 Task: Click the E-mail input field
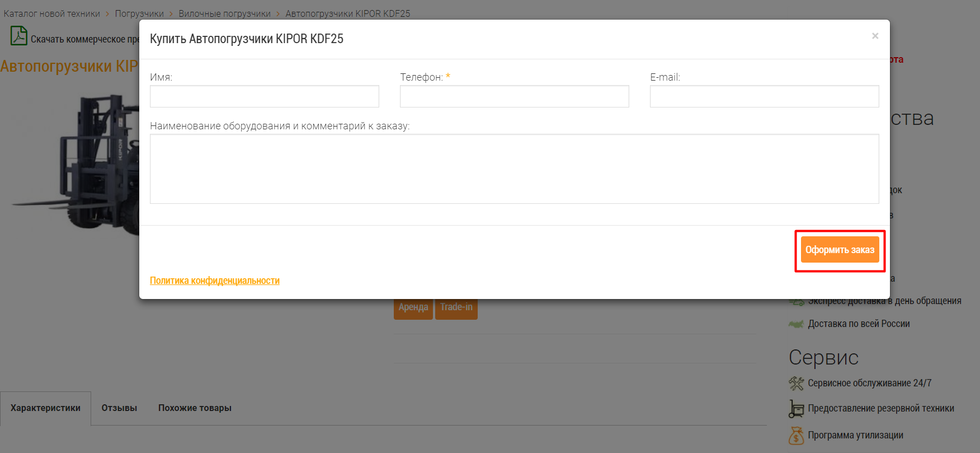coord(765,96)
